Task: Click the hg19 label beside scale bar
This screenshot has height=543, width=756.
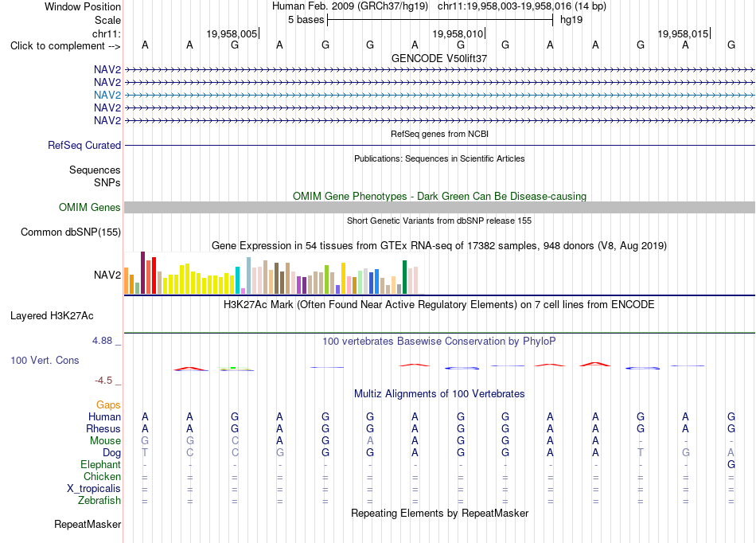Action: [x=571, y=20]
